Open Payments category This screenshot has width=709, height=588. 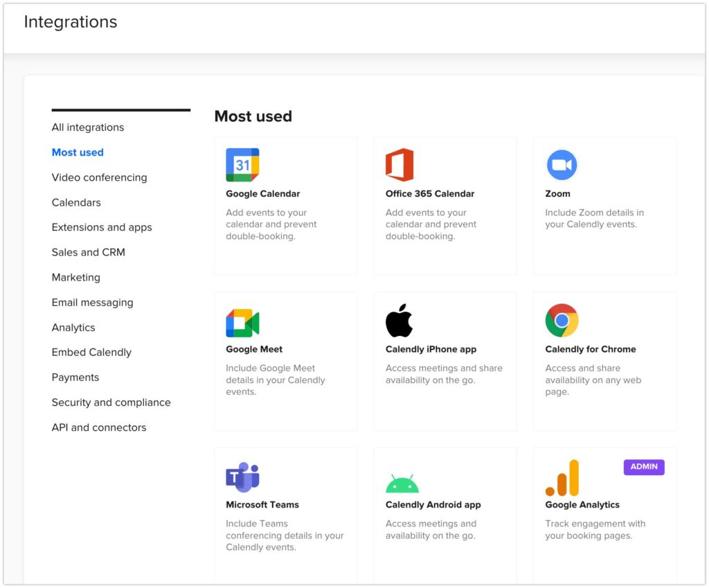point(75,377)
